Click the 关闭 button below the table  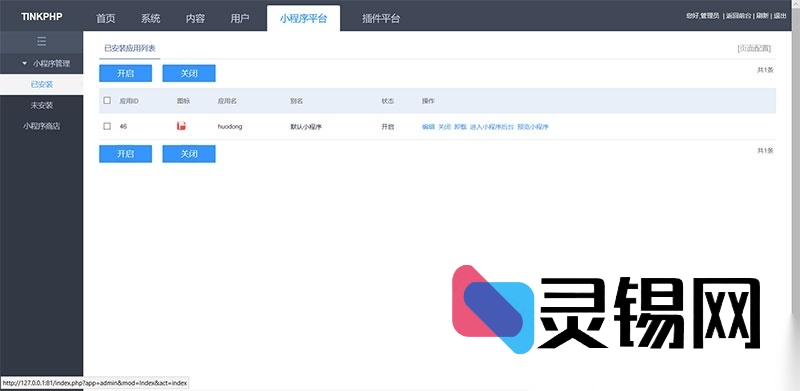(189, 154)
